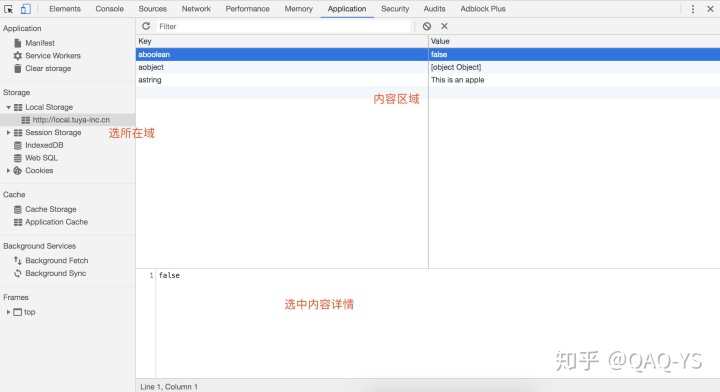Image resolution: width=720 pixels, height=392 pixels.
Task: Select the Application Cache item
Action: (56, 222)
